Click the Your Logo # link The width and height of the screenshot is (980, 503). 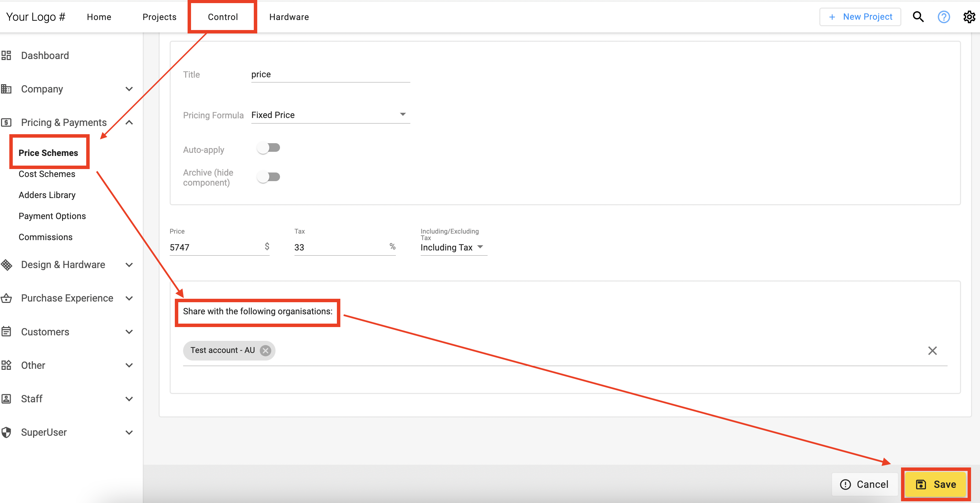[36, 17]
